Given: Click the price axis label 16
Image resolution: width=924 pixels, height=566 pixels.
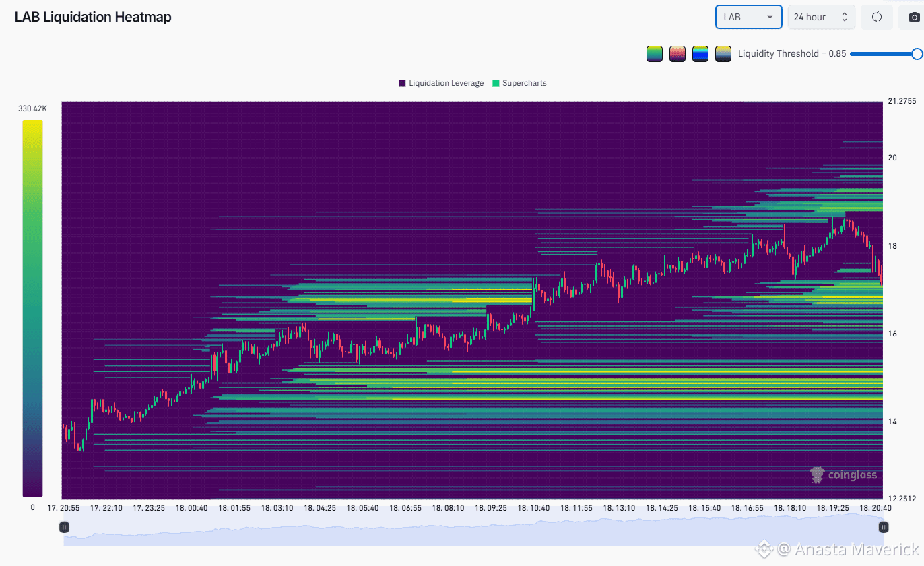Looking at the screenshot, I should 892,334.
